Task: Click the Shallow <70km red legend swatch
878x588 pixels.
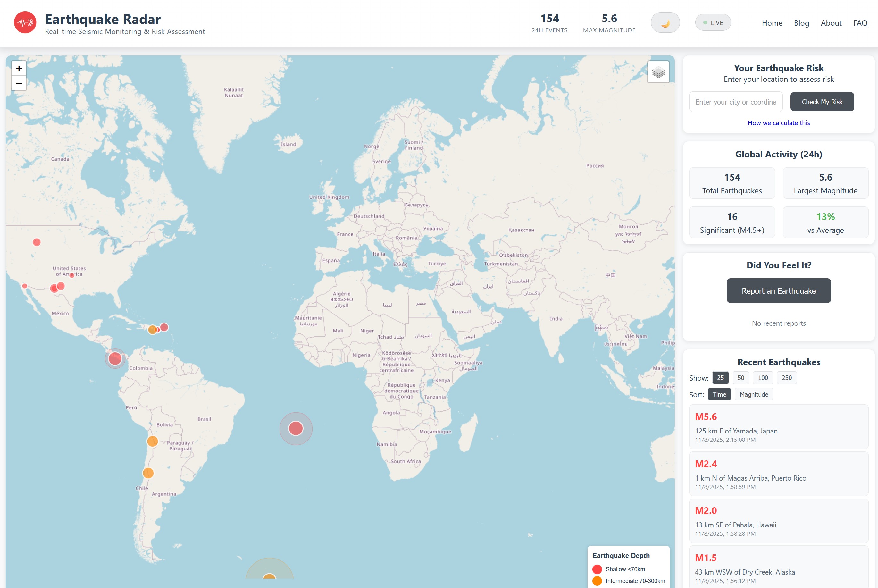Action: click(x=597, y=569)
